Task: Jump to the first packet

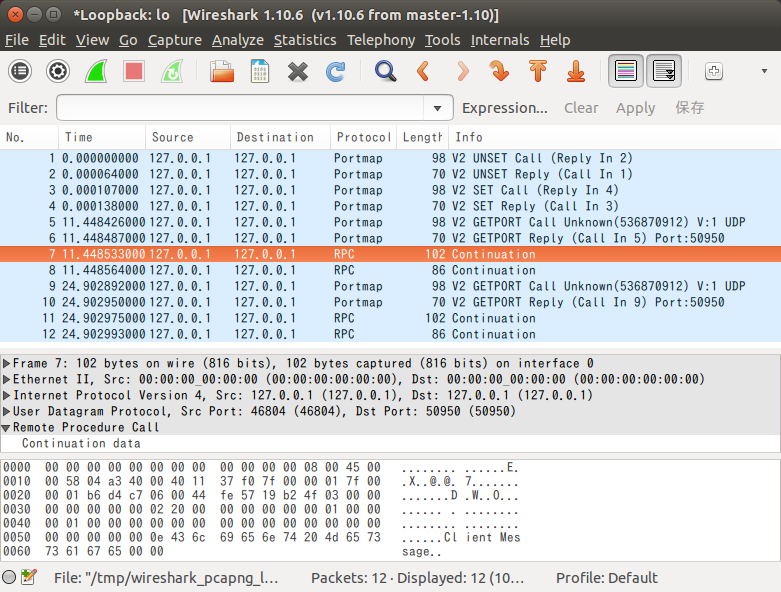Action: pyautogui.click(x=538, y=71)
